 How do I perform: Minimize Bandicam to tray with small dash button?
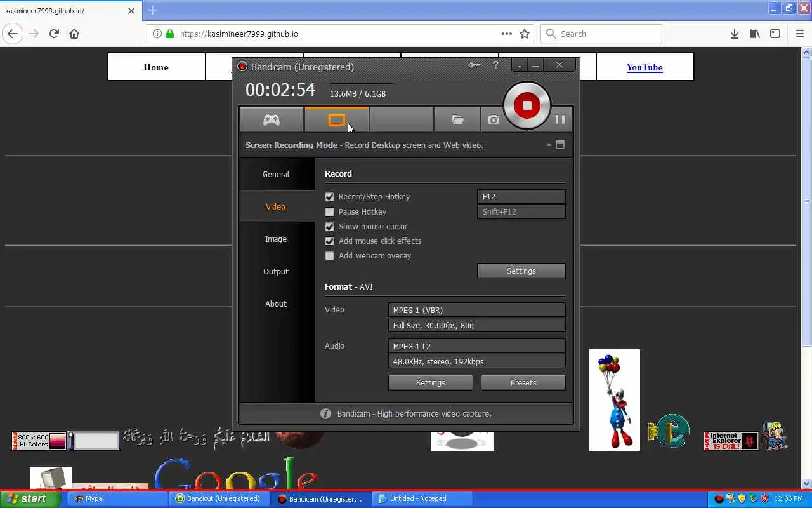520,65
